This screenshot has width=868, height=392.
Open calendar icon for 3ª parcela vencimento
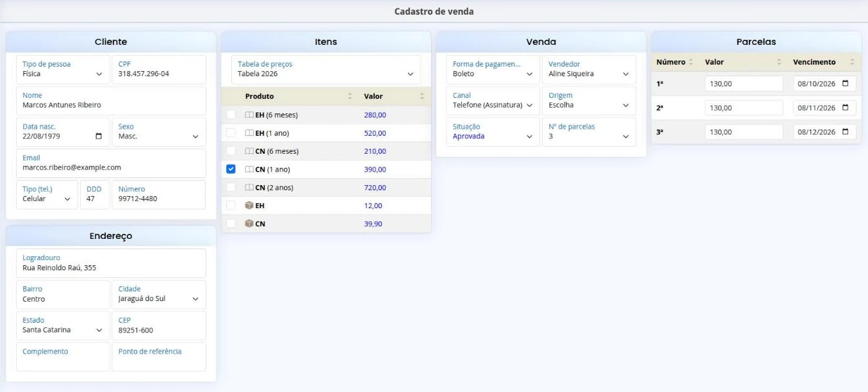pos(845,132)
